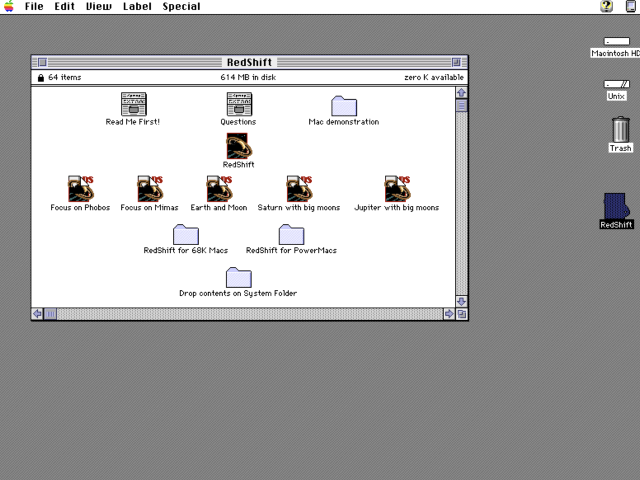This screenshot has height=480, width=640.
Task: Click the "zero K available" text
Action: (434, 77)
